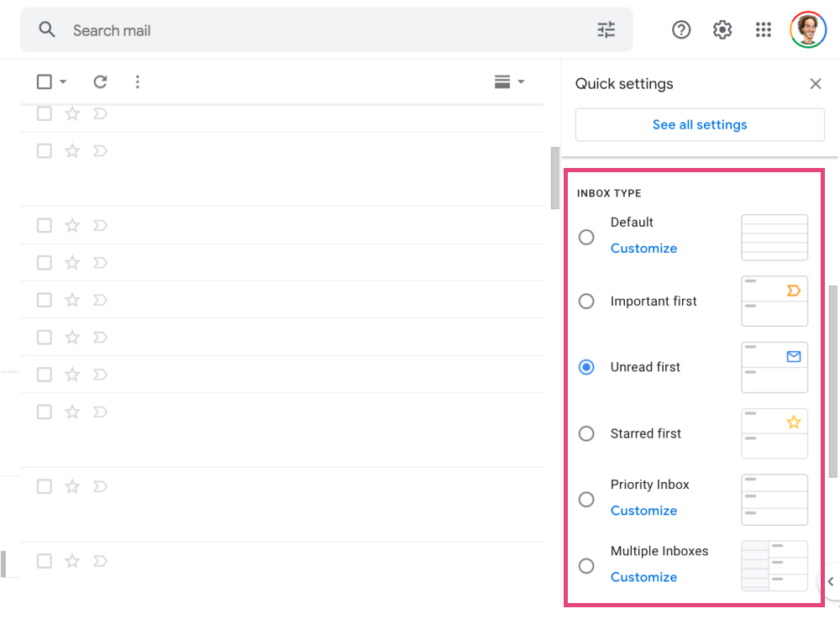Choose the Multiple Inboxes radio option
Image resolution: width=840 pixels, height=619 pixels.
tap(586, 566)
